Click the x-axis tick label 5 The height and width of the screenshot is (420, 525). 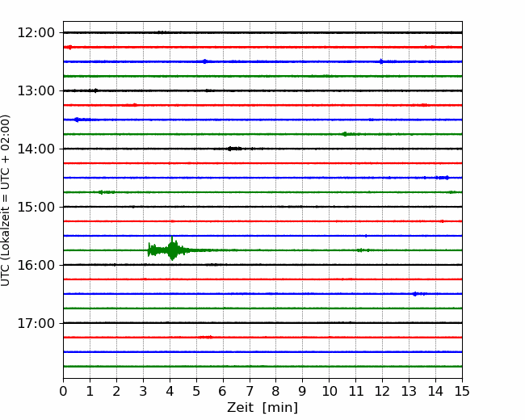(x=196, y=391)
